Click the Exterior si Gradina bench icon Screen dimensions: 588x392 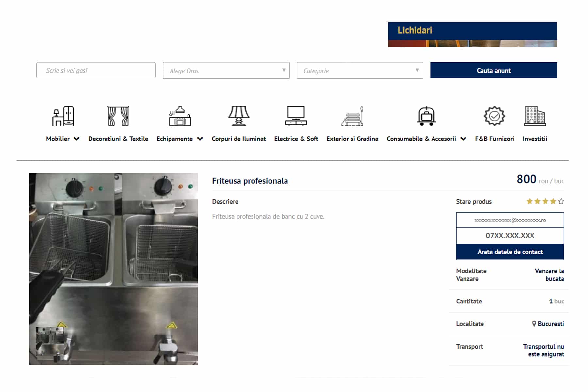[352, 116]
